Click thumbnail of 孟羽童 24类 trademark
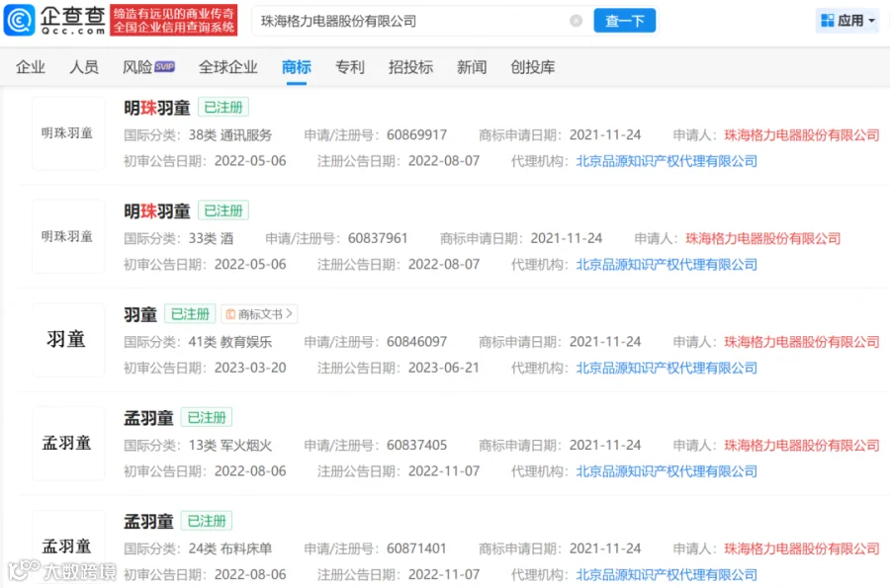The width and height of the screenshot is (890, 588). [x=68, y=546]
